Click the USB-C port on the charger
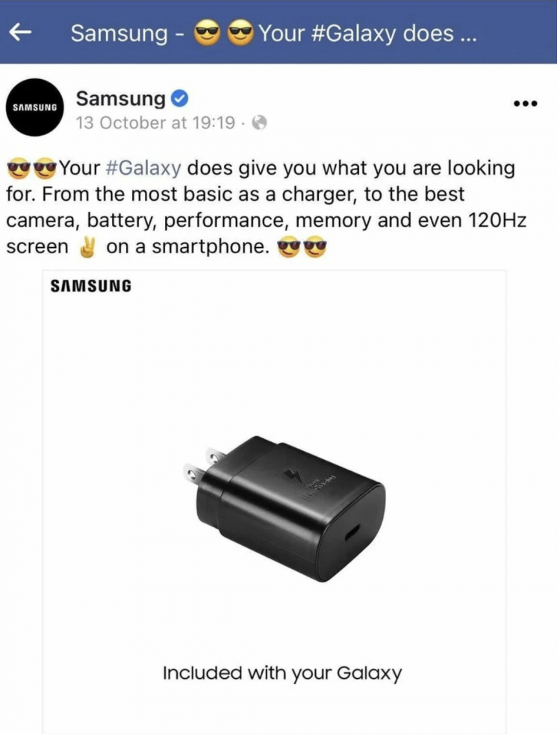The image size is (560, 734). (x=352, y=533)
